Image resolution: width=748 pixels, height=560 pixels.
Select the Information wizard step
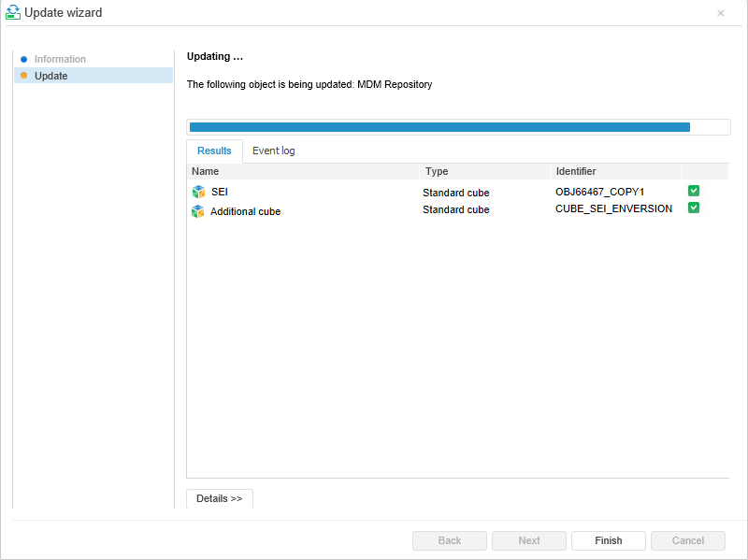[x=60, y=59]
